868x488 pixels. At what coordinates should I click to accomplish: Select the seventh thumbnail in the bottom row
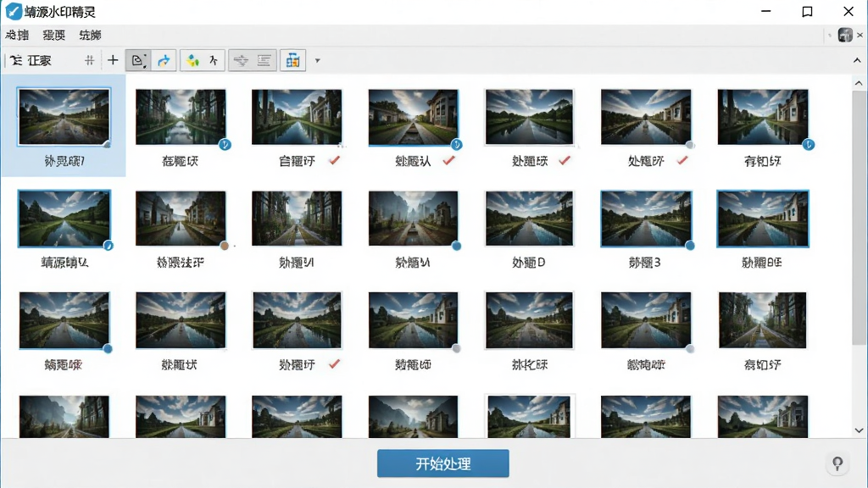pyautogui.click(x=763, y=416)
